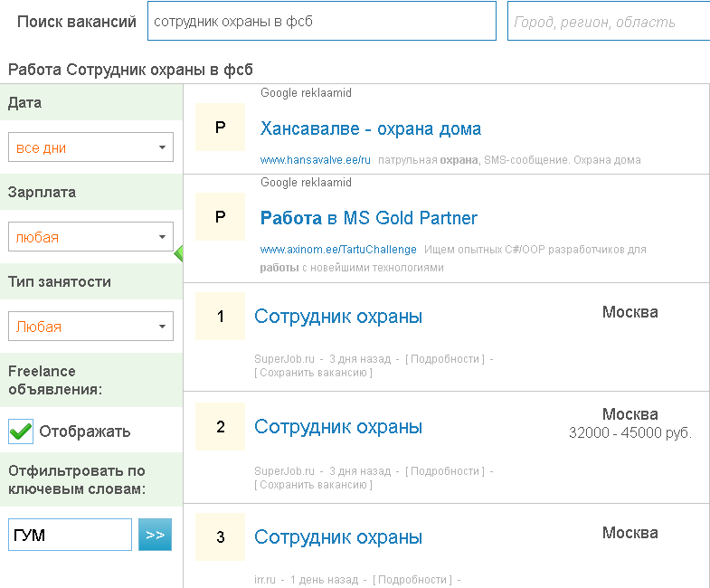The width and height of the screenshot is (710, 588).
Task: Expand the 'любая' salary dropdown
Action: pos(90,237)
